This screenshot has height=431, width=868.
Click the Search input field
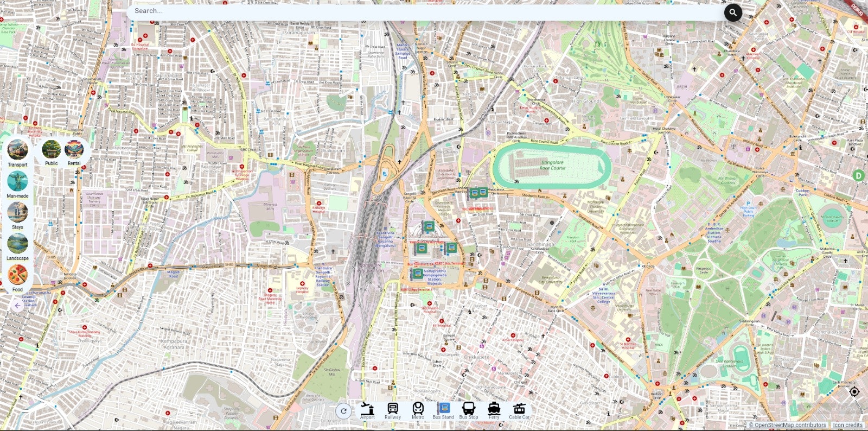click(423, 11)
